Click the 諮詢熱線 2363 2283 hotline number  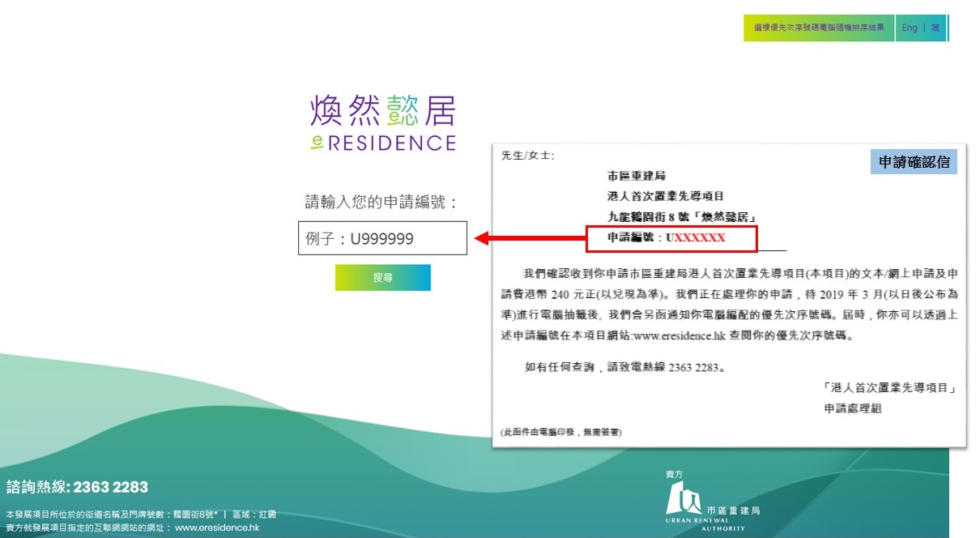click(x=110, y=487)
